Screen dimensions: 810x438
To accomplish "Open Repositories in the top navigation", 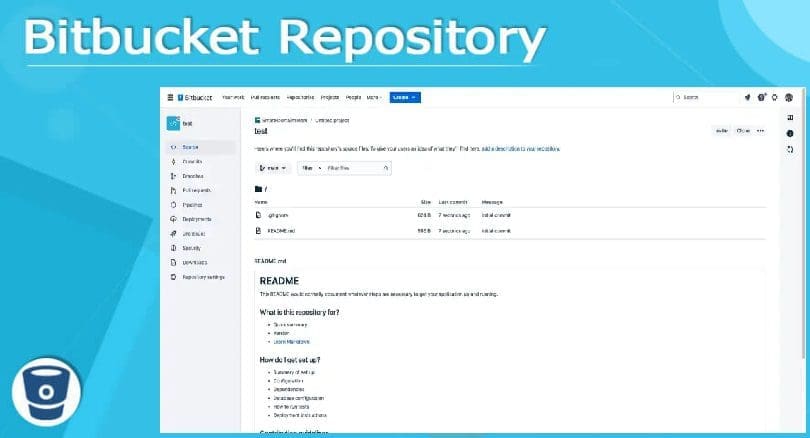I will pyautogui.click(x=300, y=97).
